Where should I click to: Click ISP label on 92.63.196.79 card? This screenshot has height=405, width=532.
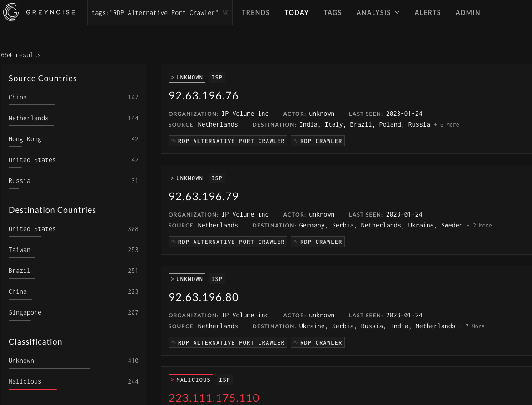point(217,178)
